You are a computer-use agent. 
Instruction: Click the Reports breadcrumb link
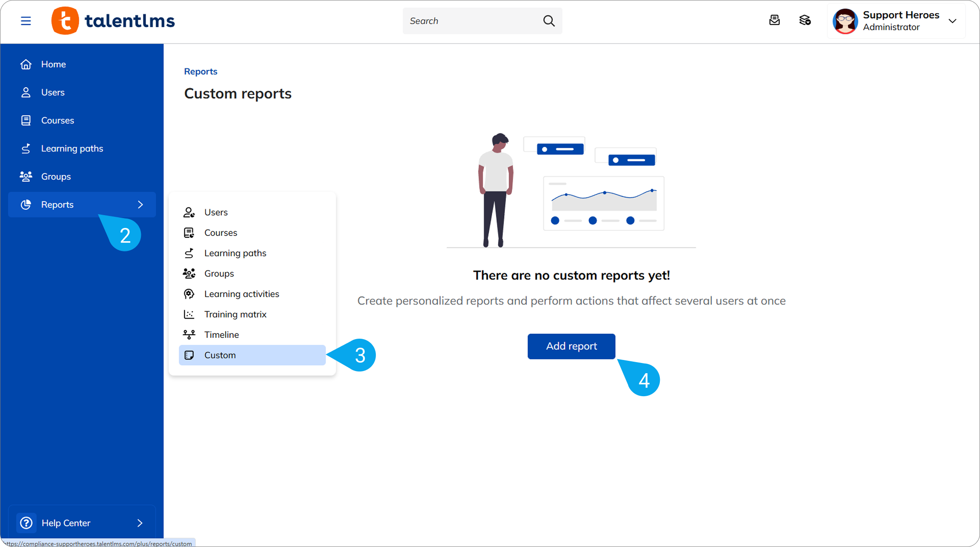click(201, 72)
